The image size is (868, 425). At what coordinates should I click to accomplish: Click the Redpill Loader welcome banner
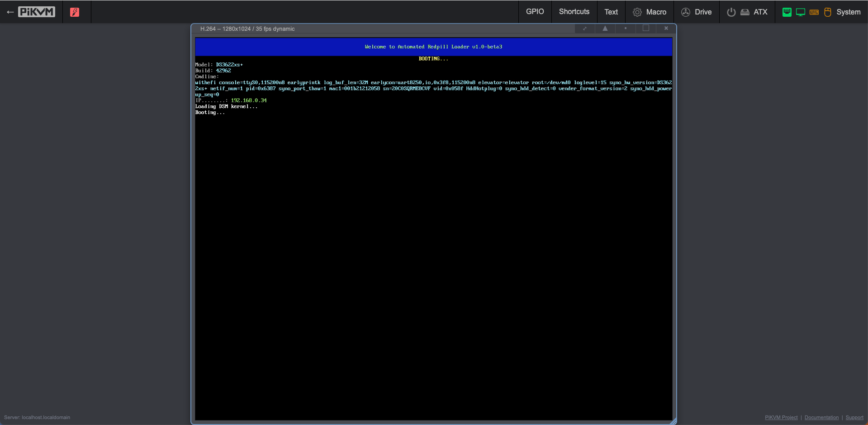pyautogui.click(x=433, y=47)
